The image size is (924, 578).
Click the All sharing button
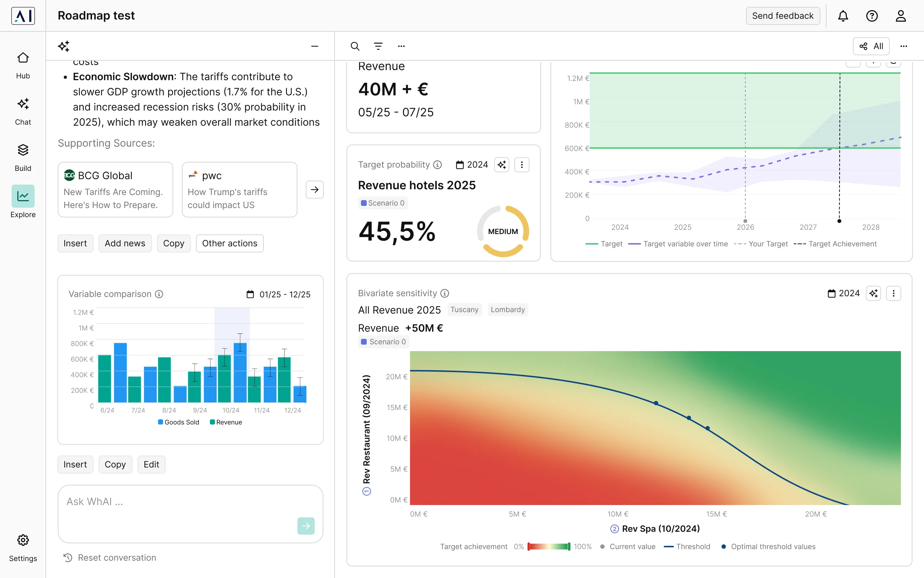click(871, 46)
